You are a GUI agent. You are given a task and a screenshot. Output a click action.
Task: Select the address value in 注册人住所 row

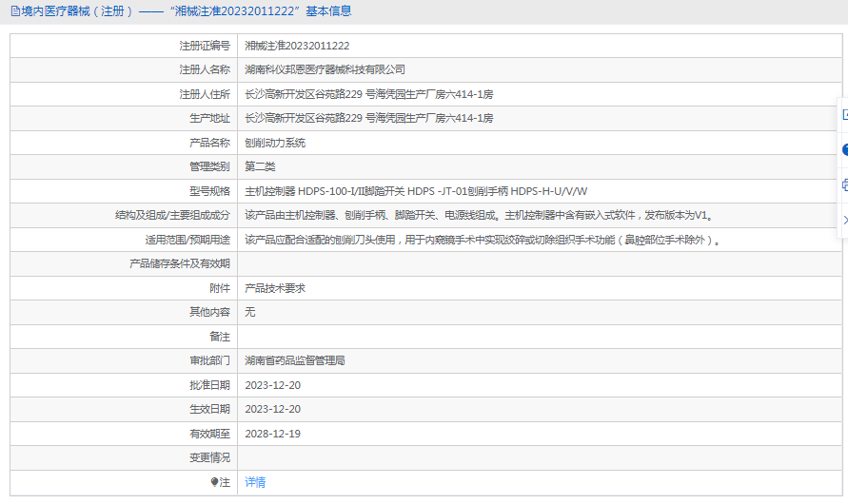point(369,94)
